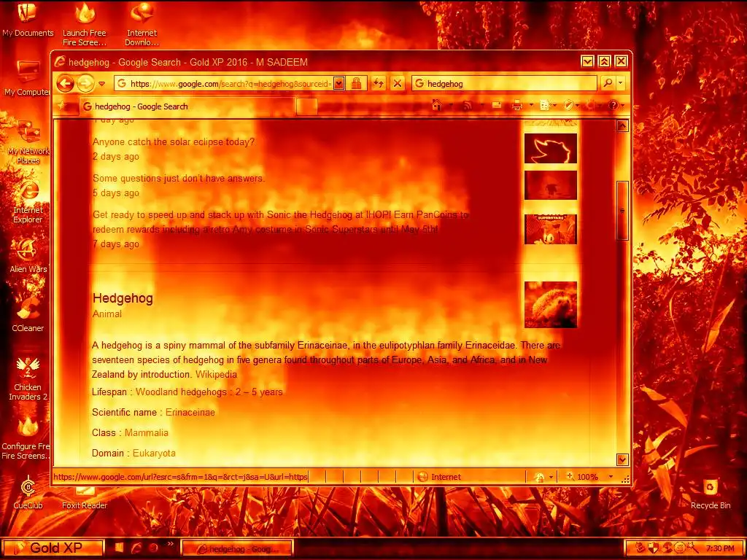
Task: Open the recent pages dropdown next to Forward
Action: tap(101, 84)
